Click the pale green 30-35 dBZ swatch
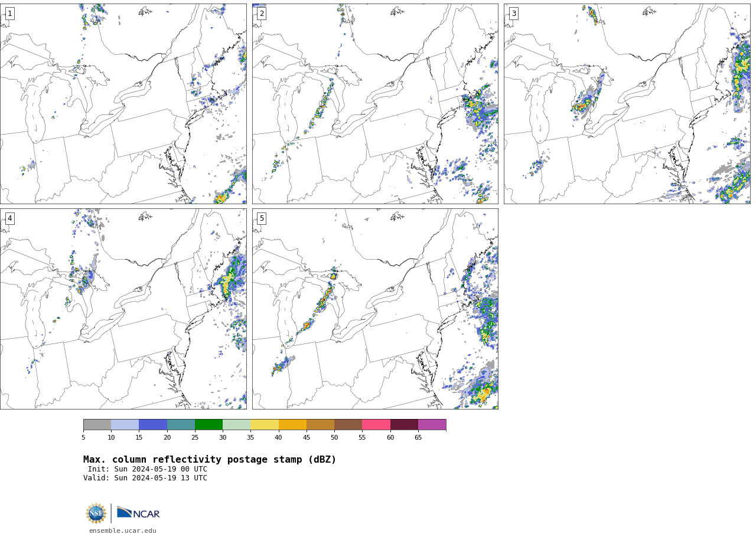The height and width of the screenshot is (537, 756). 236,425
